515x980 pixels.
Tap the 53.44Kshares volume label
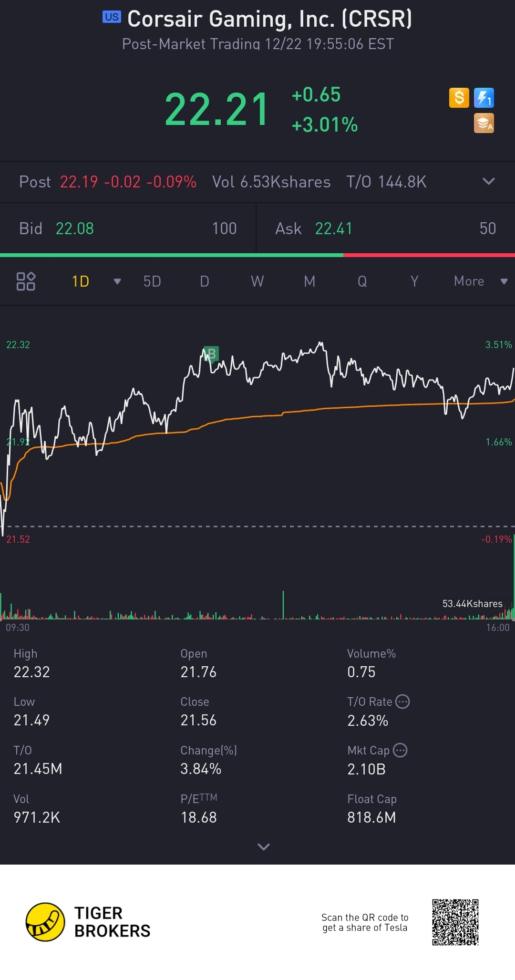click(473, 604)
